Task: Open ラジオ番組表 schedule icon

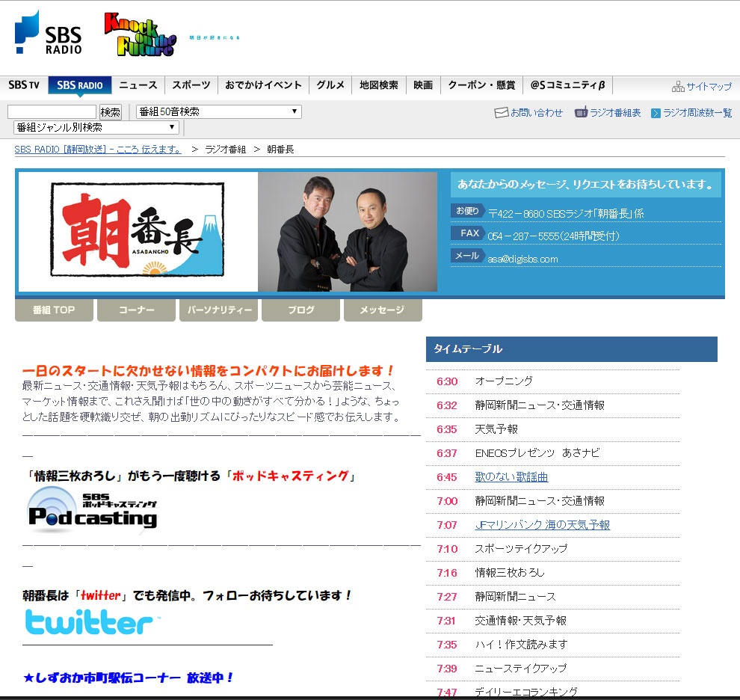Action: [x=581, y=113]
